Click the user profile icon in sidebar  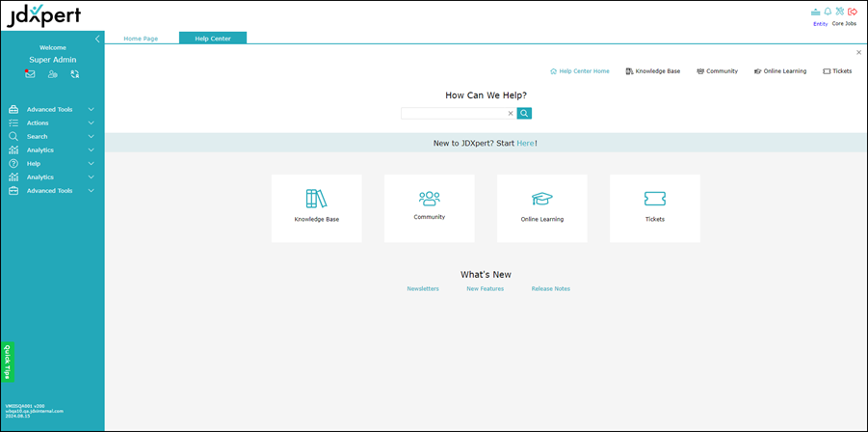[52, 74]
